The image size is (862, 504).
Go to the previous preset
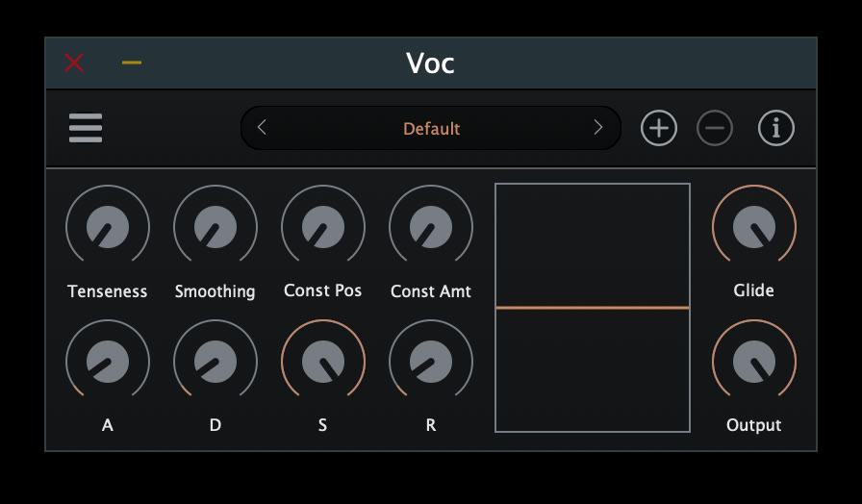point(262,128)
